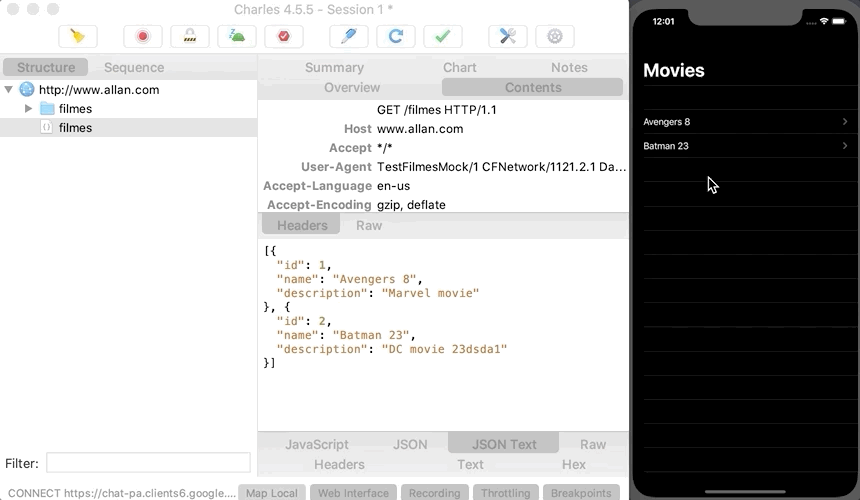
Task: Click the compose pen icon
Action: [x=349, y=36]
